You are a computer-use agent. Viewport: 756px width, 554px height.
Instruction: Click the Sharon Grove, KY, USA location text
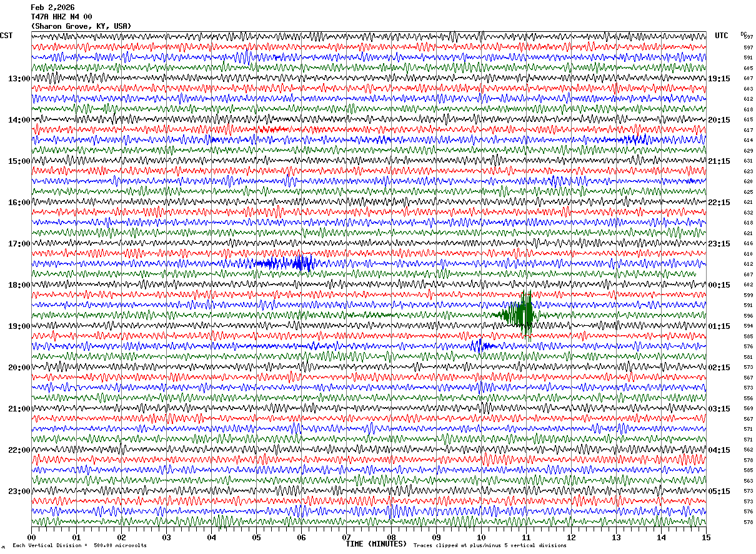[81, 26]
